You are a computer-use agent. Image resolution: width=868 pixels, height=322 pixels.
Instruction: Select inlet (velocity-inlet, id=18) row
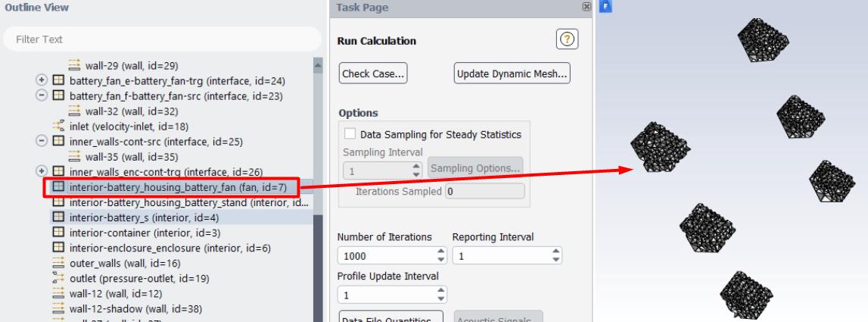click(129, 127)
